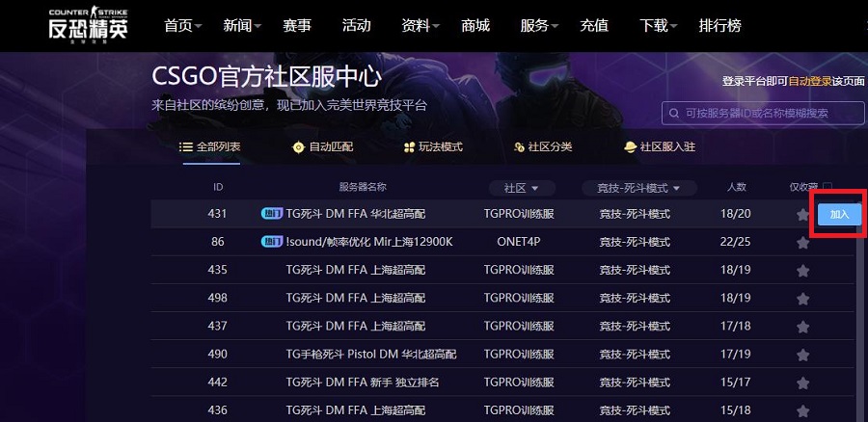Go to the 赛事 page

(x=297, y=25)
